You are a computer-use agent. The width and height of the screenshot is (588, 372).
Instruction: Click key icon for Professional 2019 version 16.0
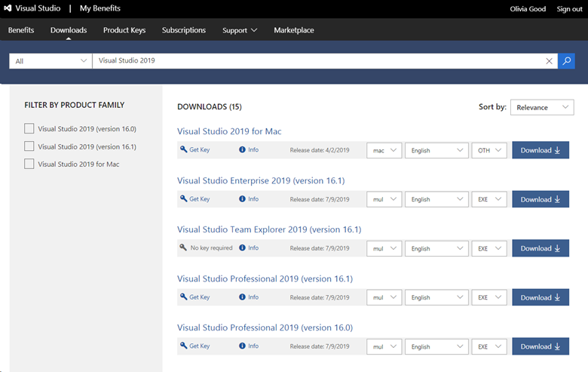(x=183, y=346)
